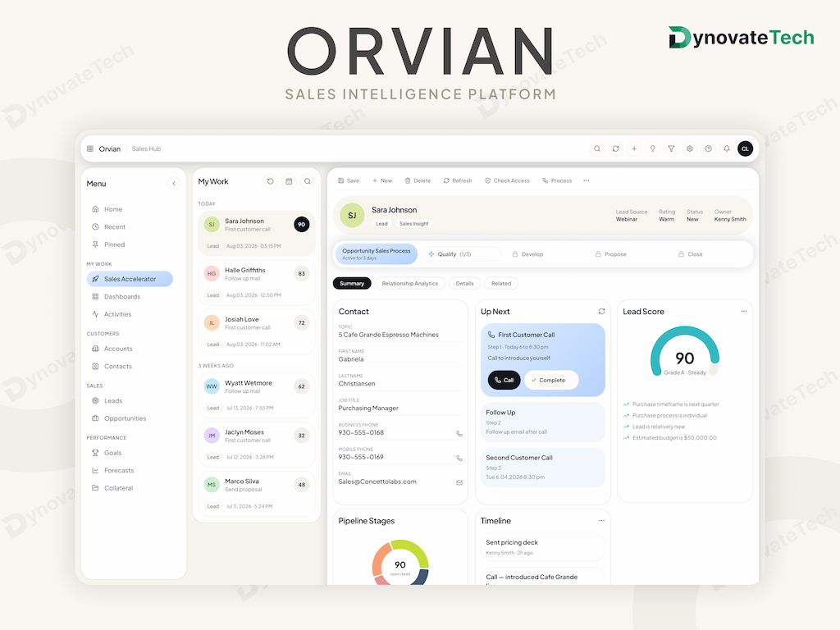Select the Propose stage
The image size is (840, 630).
pyautogui.click(x=610, y=254)
